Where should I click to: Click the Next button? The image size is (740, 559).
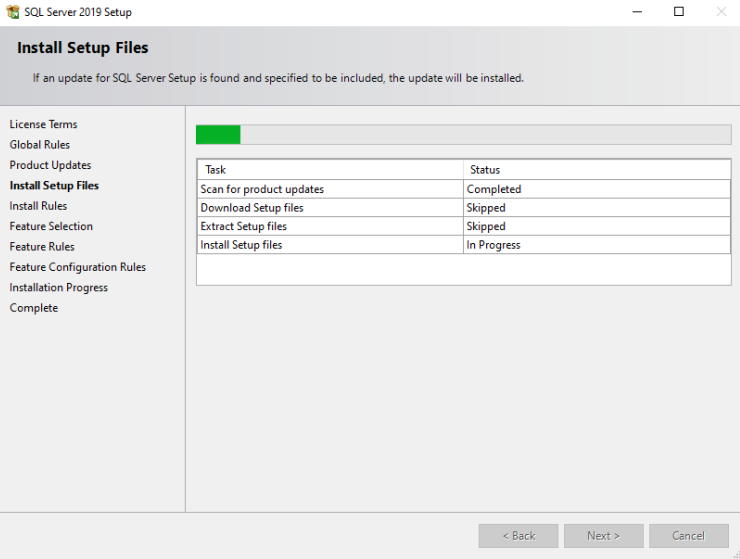[x=604, y=536]
